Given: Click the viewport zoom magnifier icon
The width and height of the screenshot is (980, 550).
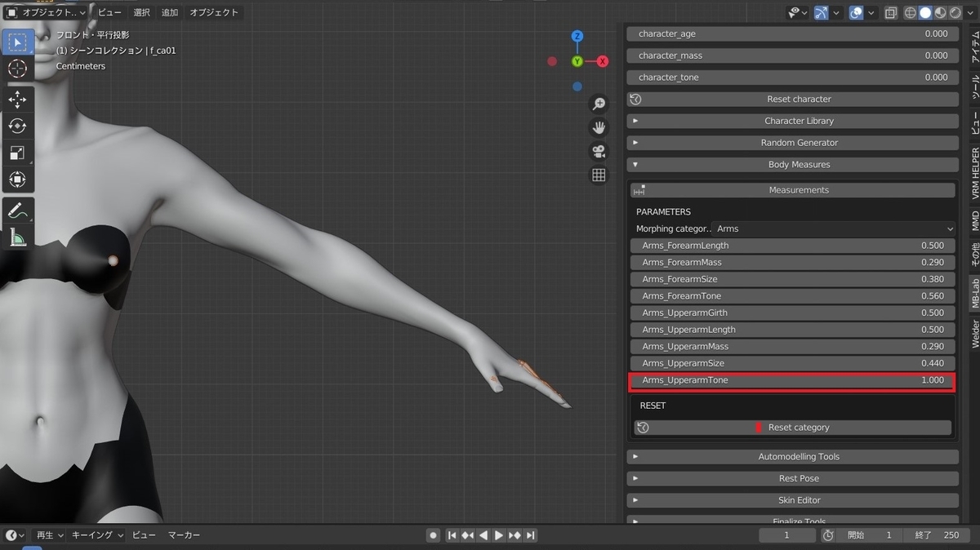Looking at the screenshot, I should click(x=599, y=104).
